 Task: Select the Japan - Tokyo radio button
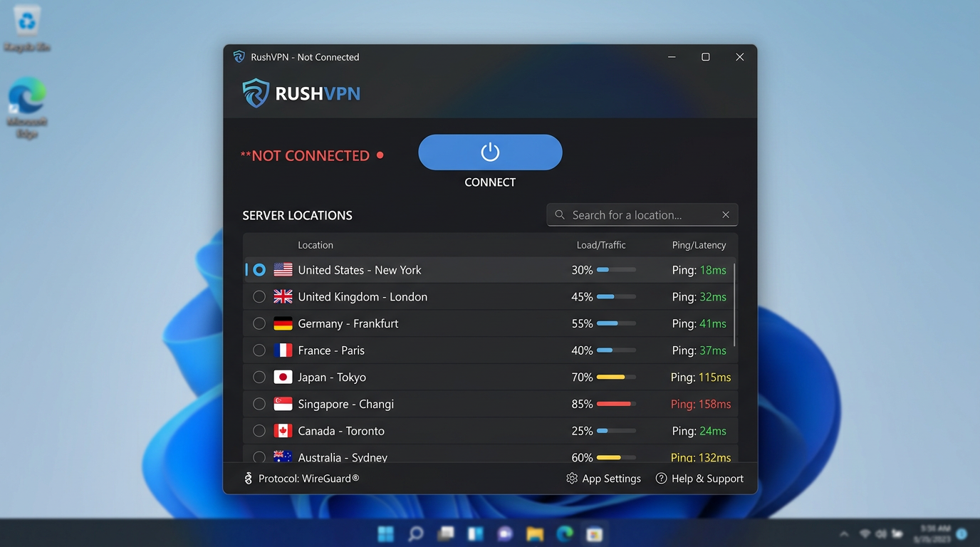[259, 377]
